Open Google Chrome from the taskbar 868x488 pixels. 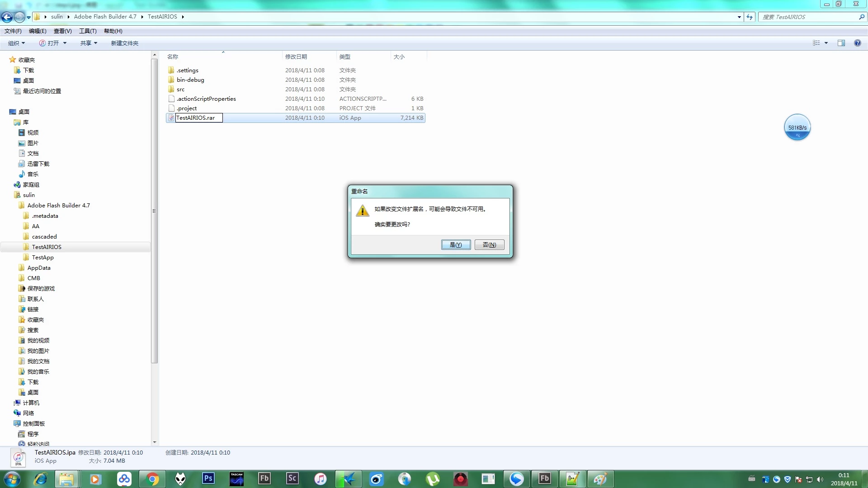tap(152, 479)
